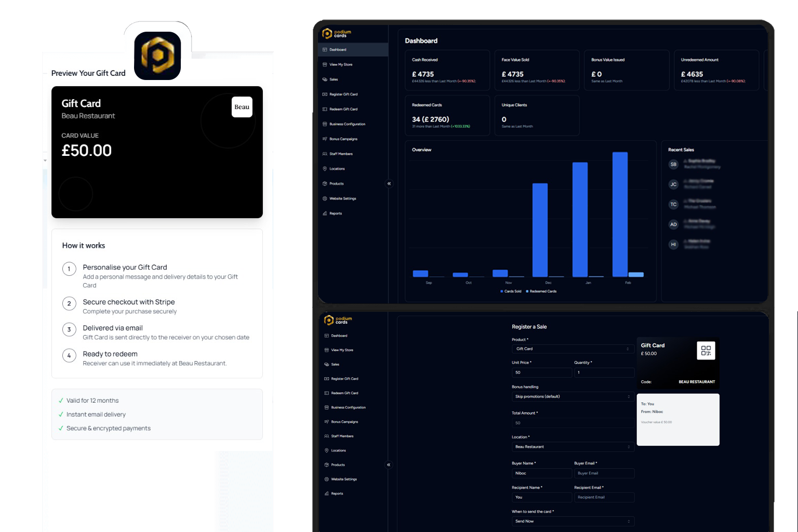Viewport: 798px width, 532px height.
Task: Click the View My Store icon in the Register a Sale window
Action: pos(327,350)
